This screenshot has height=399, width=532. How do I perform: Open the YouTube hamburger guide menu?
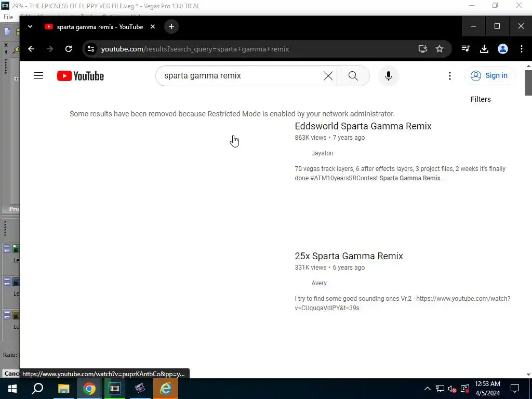38,76
